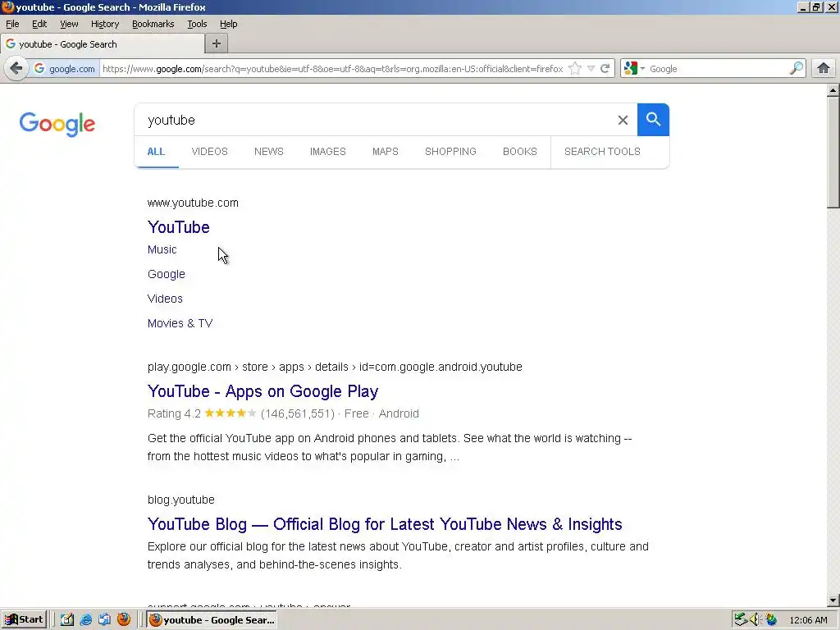This screenshot has height=630, width=840.
Task: Open SEARCH TOOLS options
Action: (x=602, y=152)
